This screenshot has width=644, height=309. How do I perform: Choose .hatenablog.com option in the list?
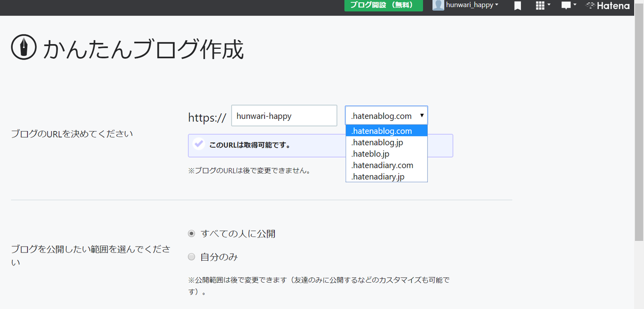pyautogui.click(x=386, y=131)
